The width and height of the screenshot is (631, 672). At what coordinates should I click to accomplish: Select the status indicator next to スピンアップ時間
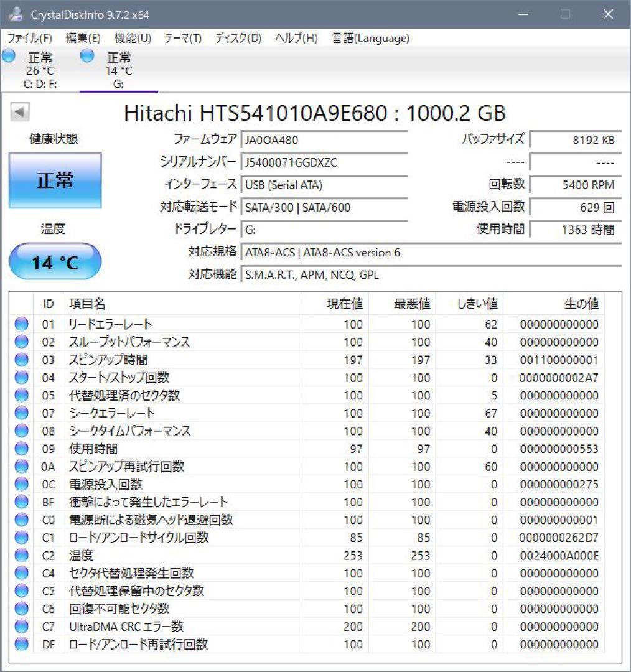(x=21, y=360)
